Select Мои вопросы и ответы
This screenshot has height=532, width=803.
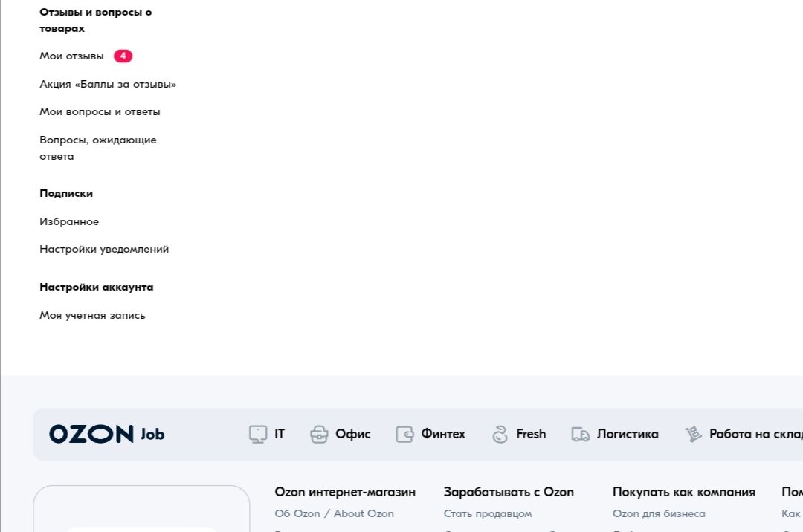[x=100, y=111]
